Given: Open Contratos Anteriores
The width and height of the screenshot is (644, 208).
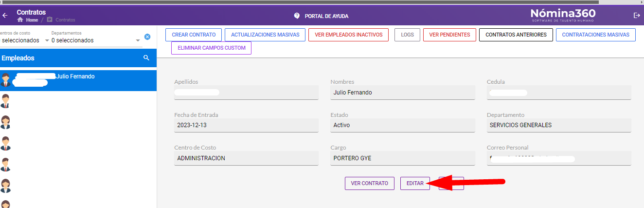Looking at the screenshot, I should click(x=516, y=35).
